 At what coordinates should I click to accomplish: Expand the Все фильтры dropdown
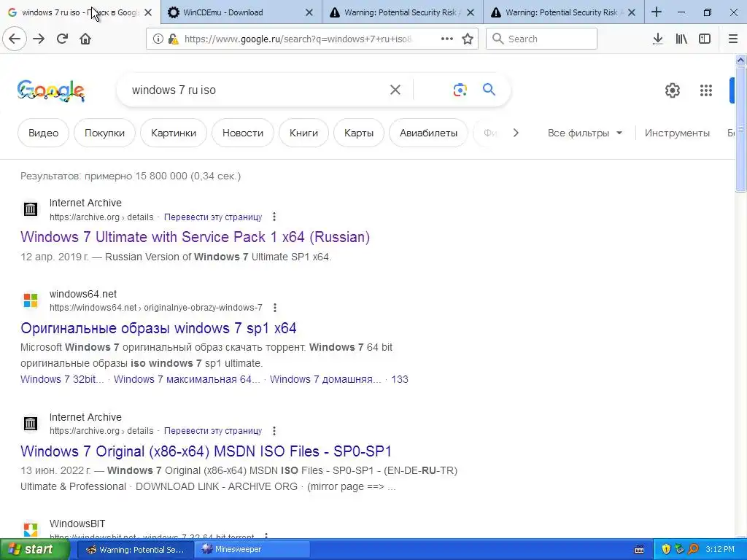tap(585, 133)
